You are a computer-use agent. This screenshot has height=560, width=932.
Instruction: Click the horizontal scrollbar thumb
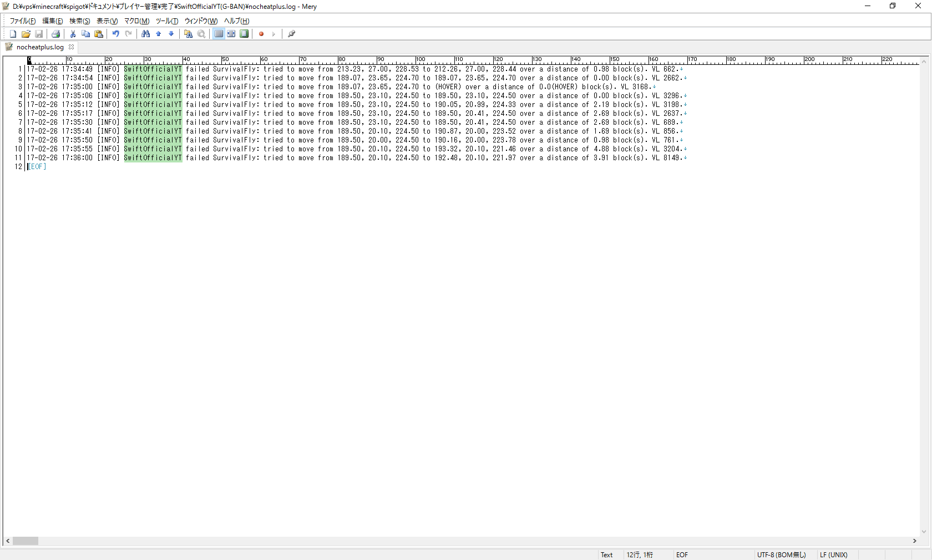(26, 541)
